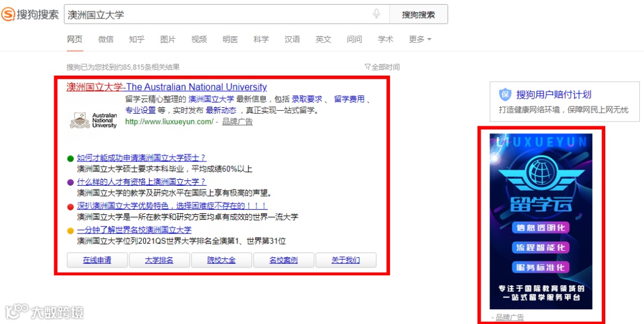The image size is (644, 324).
Task: Click the 搜狗搜索 search button
Action: click(x=418, y=15)
